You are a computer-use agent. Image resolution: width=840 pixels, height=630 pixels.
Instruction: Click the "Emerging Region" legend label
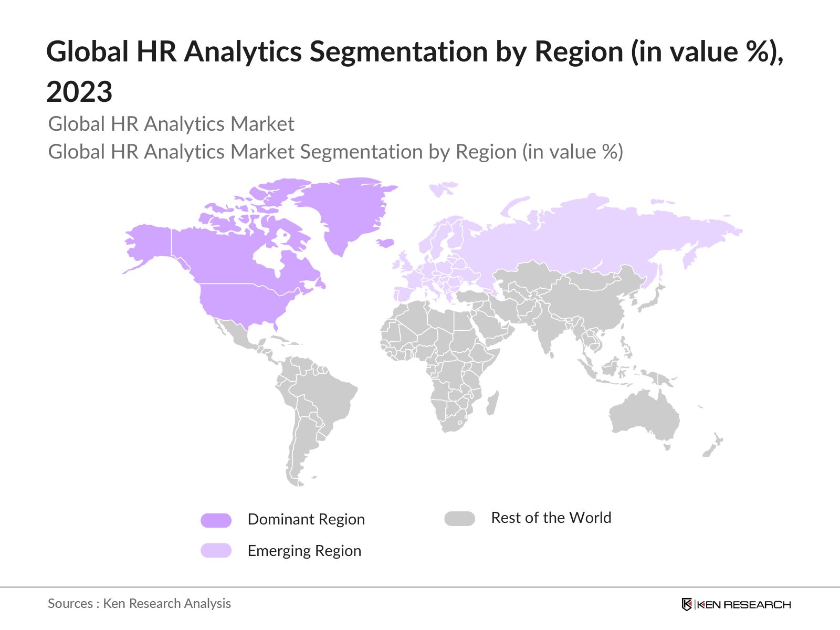pyautogui.click(x=304, y=551)
